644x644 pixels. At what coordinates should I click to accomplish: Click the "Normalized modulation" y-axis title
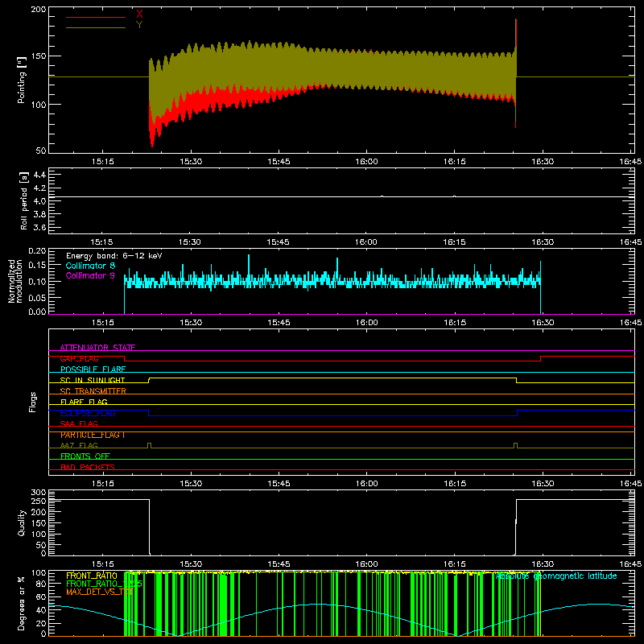(15, 281)
